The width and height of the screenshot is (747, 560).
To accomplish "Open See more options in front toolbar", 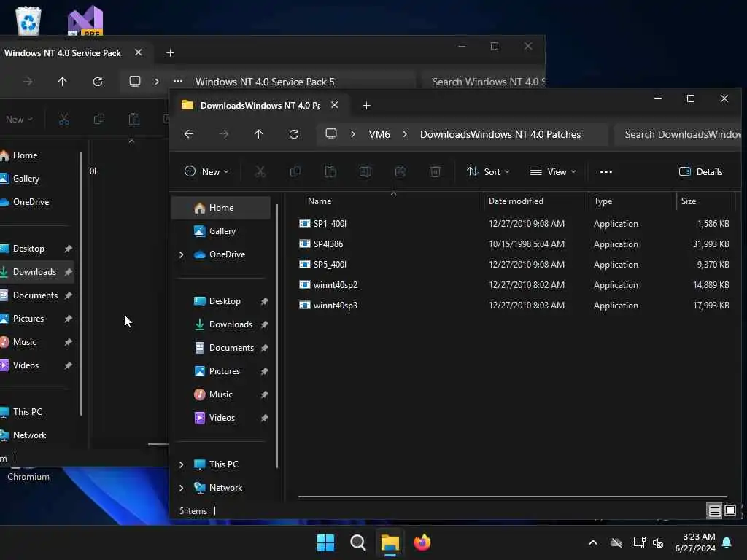I will click(606, 172).
